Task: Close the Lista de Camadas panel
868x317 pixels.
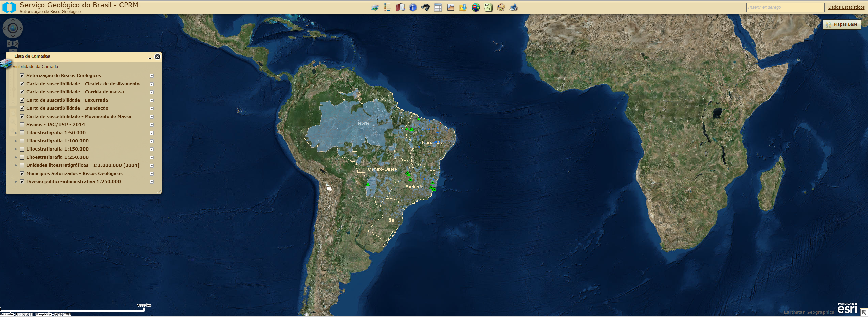Action: pyautogui.click(x=158, y=57)
